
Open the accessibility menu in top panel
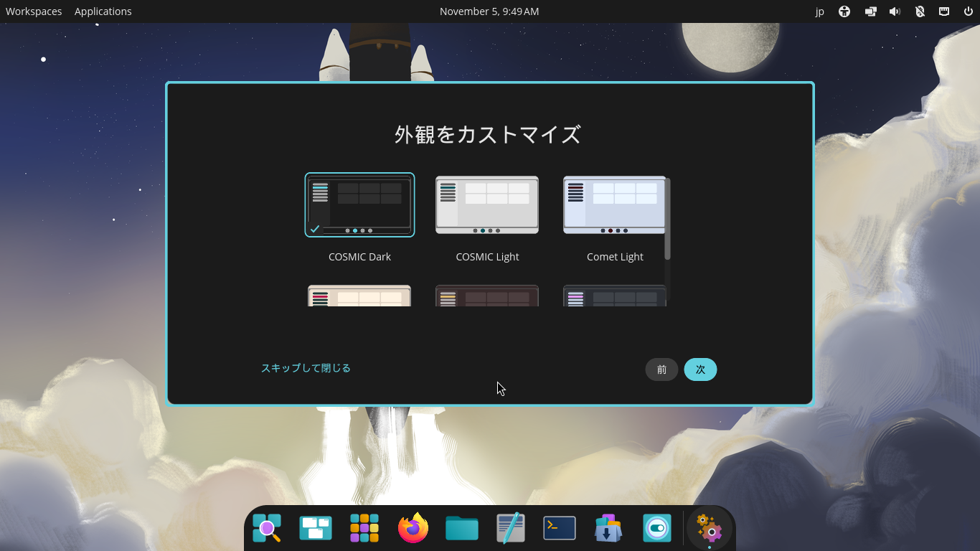[844, 11]
